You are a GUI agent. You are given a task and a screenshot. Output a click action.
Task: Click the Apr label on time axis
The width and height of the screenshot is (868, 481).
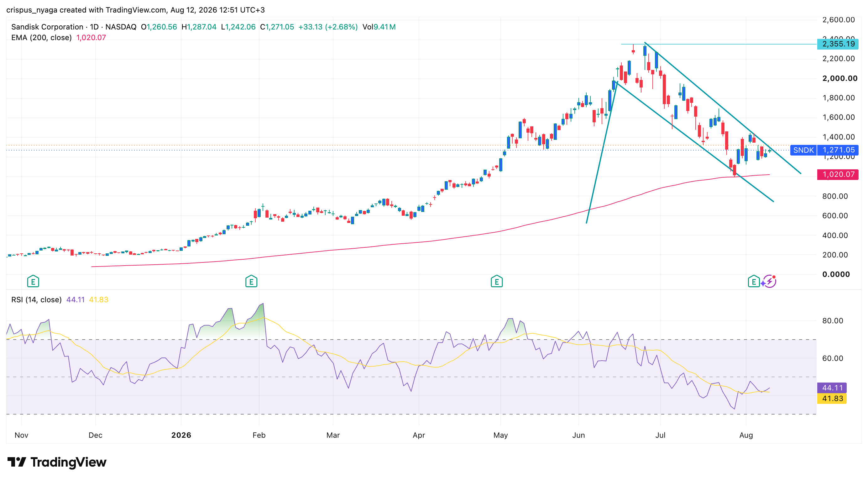[x=419, y=435]
